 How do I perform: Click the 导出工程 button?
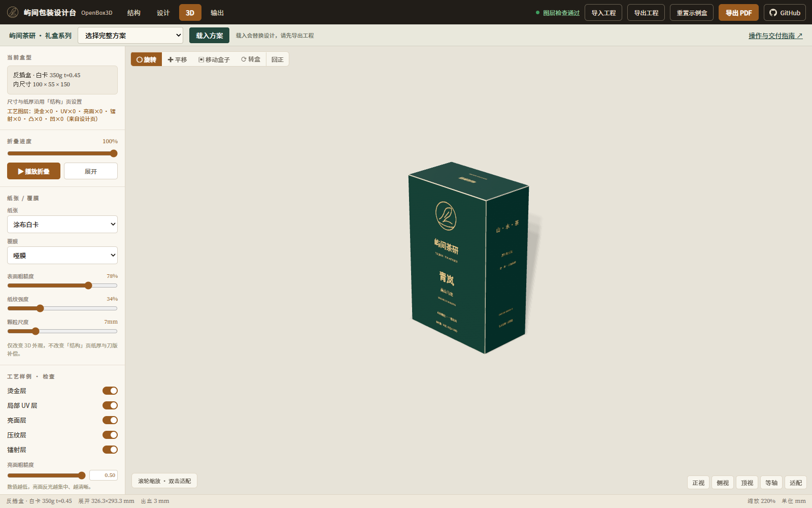click(x=646, y=13)
